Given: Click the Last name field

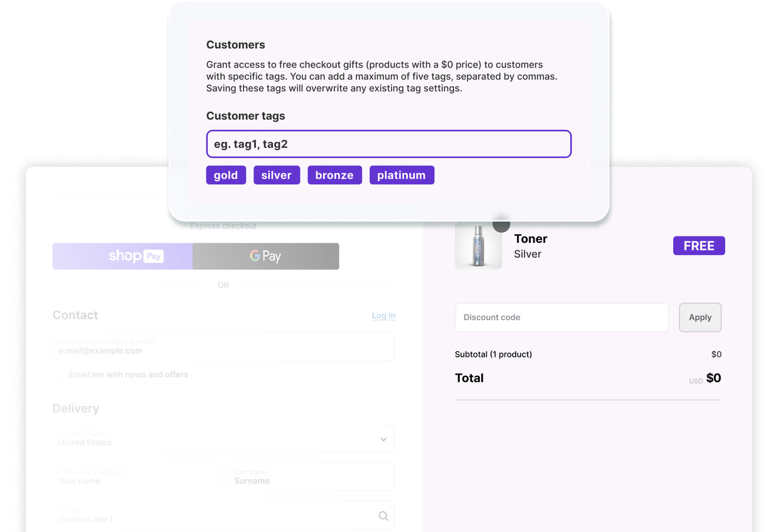Looking at the screenshot, I should (311, 477).
